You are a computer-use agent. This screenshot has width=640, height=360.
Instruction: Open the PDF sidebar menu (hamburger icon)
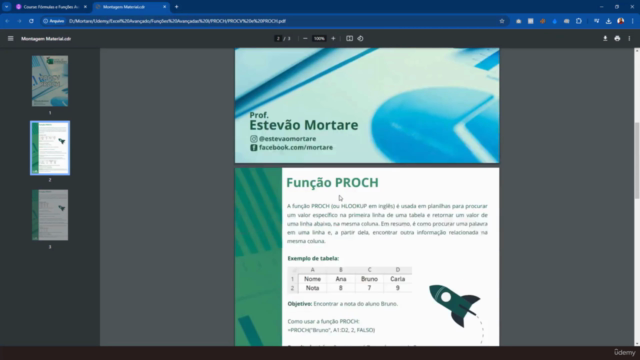click(x=11, y=38)
